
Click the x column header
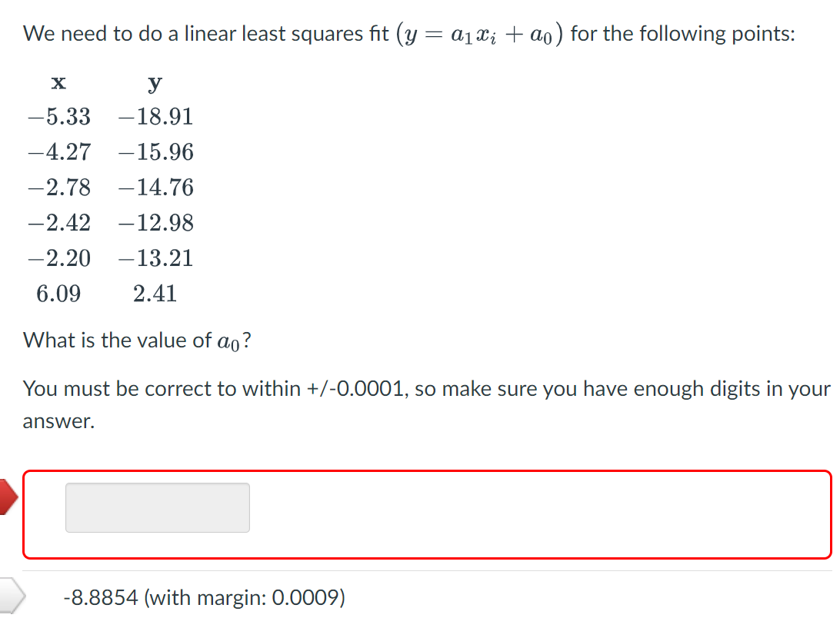(58, 82)
